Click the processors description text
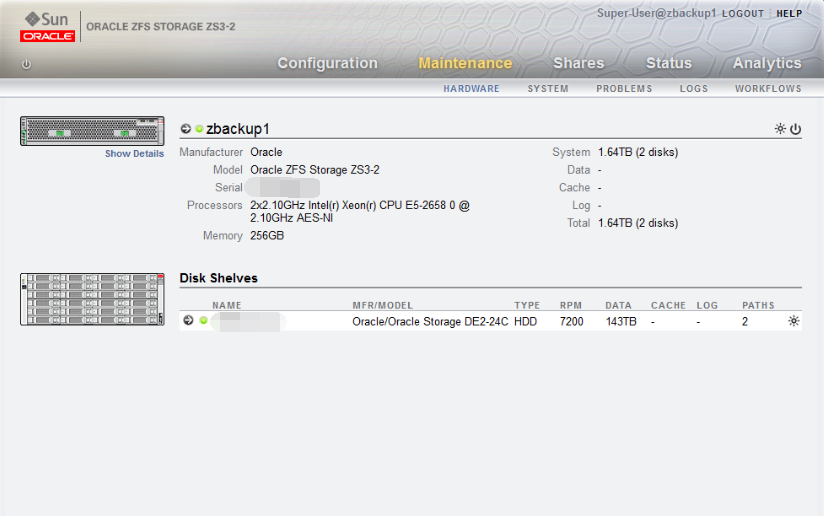824x516 pixels. [x=359, y=211]
